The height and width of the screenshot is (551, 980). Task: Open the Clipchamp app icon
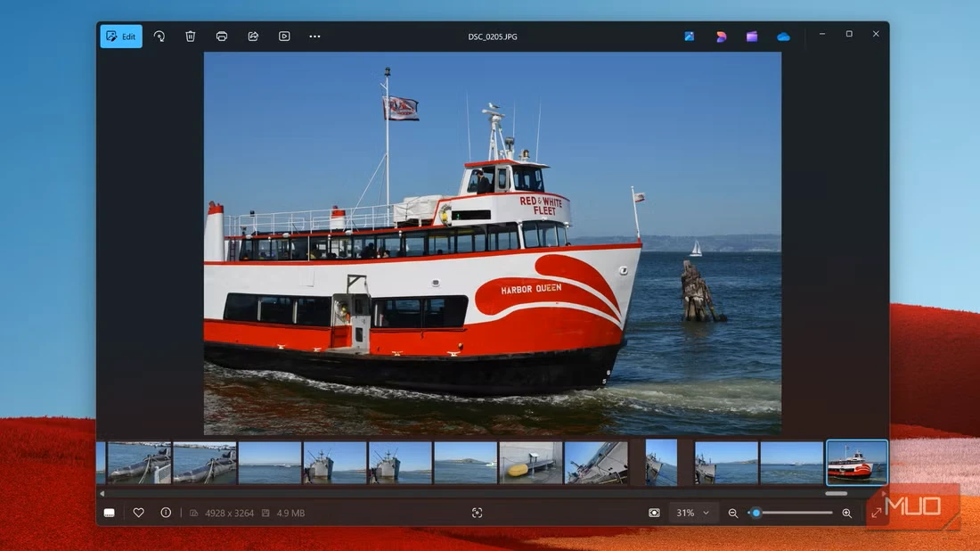[752, 37]
